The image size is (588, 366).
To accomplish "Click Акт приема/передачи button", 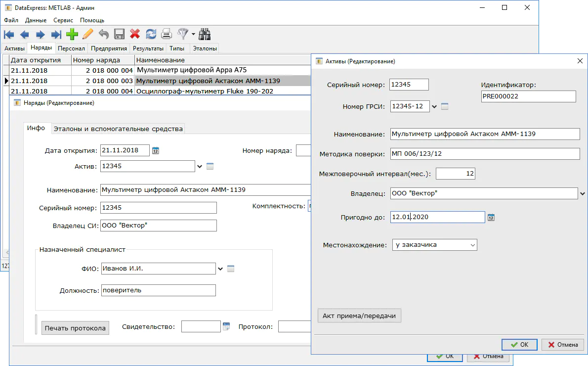I will coord(359,316).
